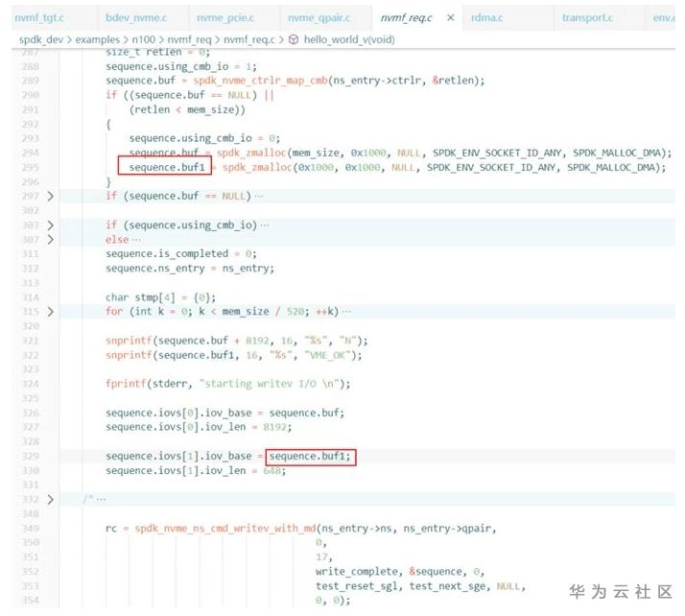
Task: Click ellipsis after if (sequence.using_cmb_io)
Action: pos(265,225)
